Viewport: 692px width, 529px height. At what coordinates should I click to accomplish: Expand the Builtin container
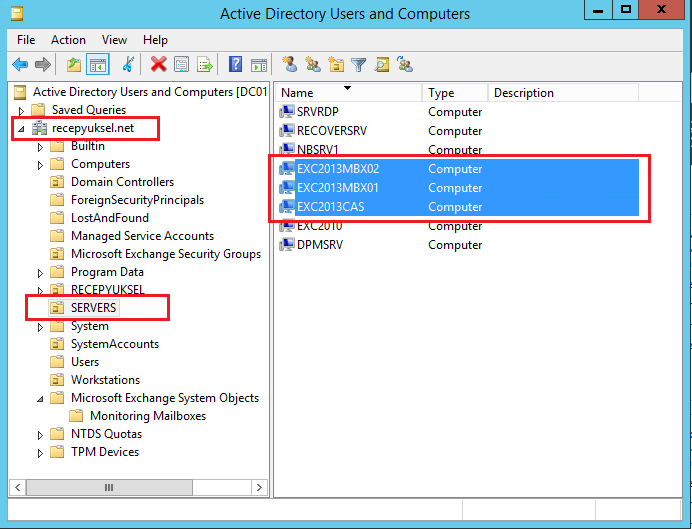[x=40, y=147]
